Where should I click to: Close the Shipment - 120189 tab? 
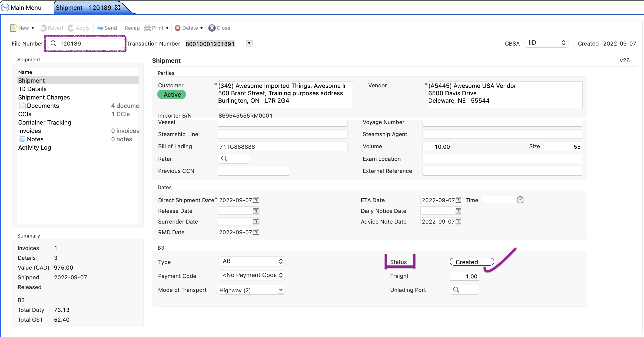tap(117, 7)
